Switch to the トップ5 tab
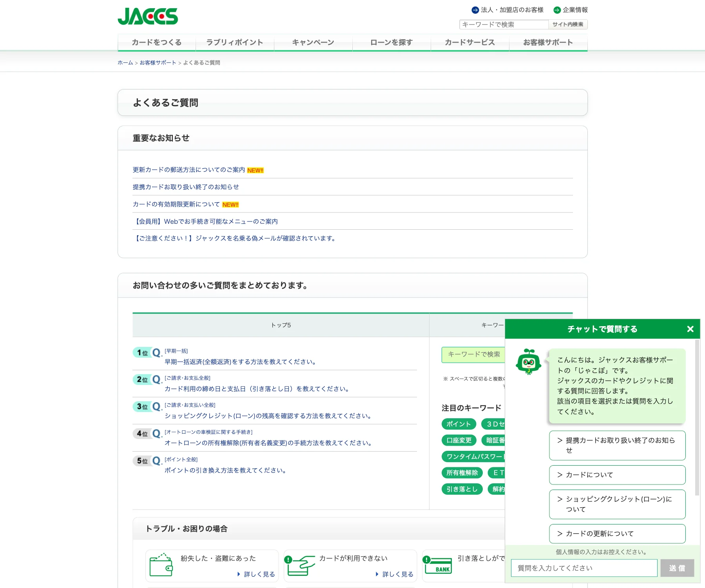This screenshot has width=705, height=588. coord(281,325)
